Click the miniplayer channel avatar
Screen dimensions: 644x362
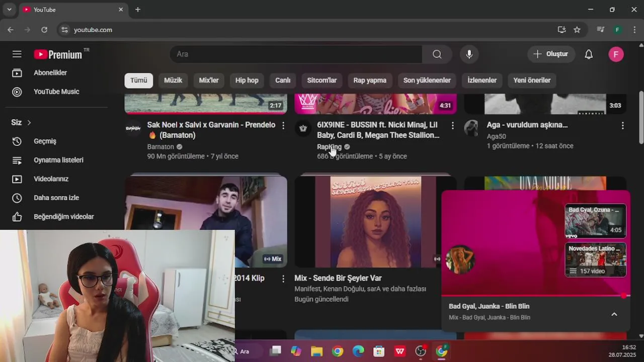[x=460, y=259]
